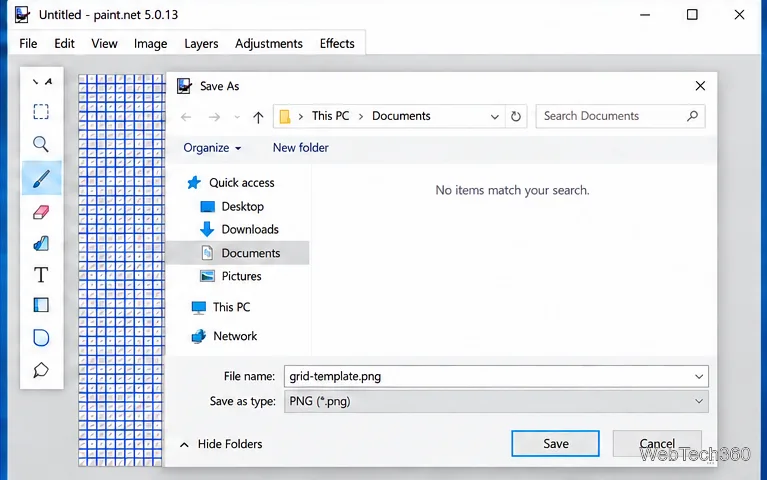Select Documents in navigation pane

point(238,253)
